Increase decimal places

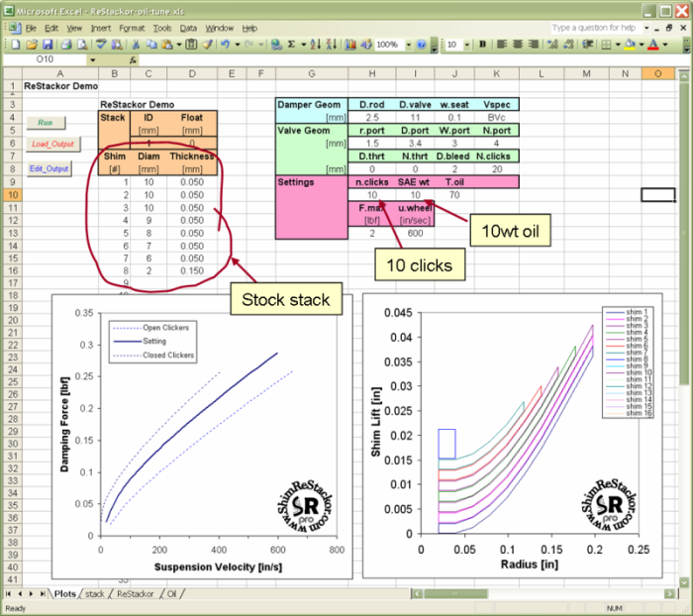coord(552,45)
